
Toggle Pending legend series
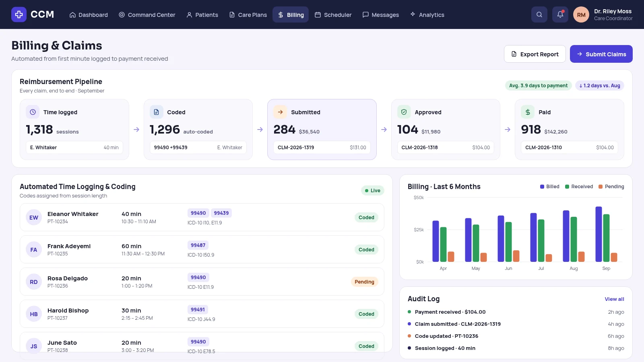point(611,187)
